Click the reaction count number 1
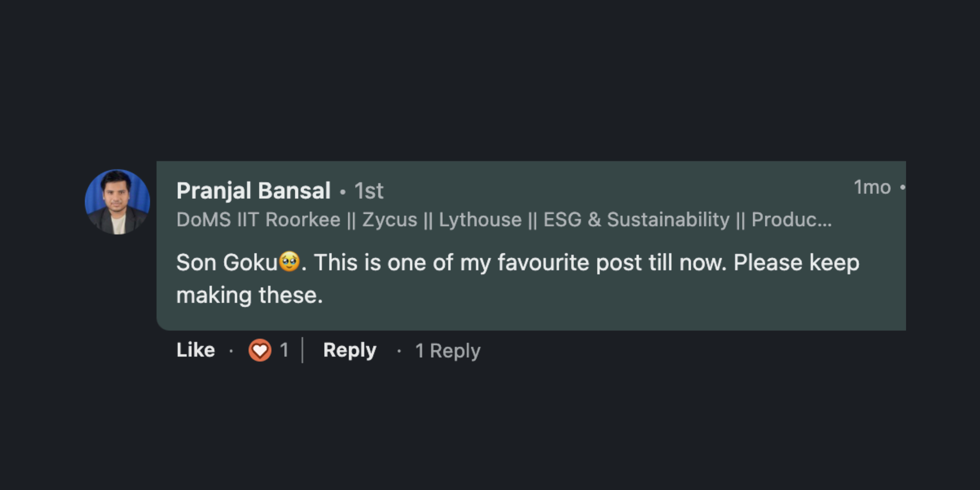980x490 pixels. [284, 350]
